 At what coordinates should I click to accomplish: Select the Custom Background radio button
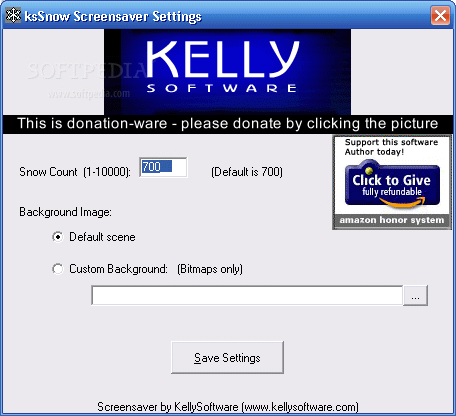[x=58, y=269]
